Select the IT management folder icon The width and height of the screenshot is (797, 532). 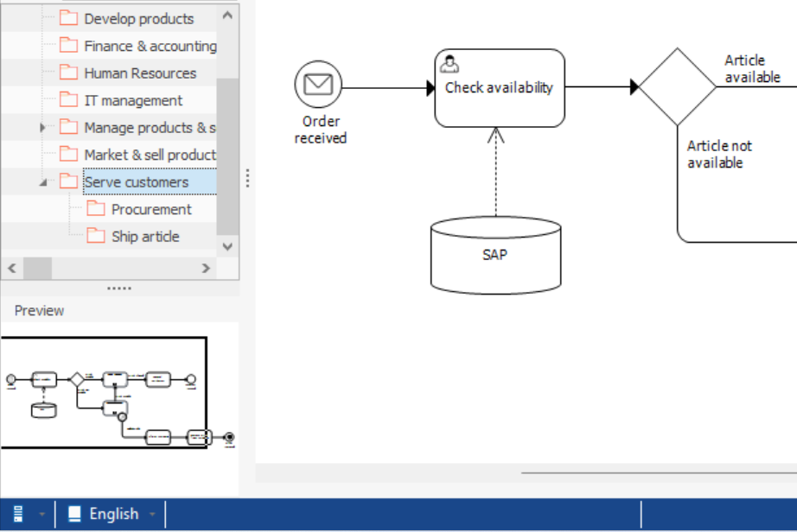pyautogui.click(x=68, y=100)
